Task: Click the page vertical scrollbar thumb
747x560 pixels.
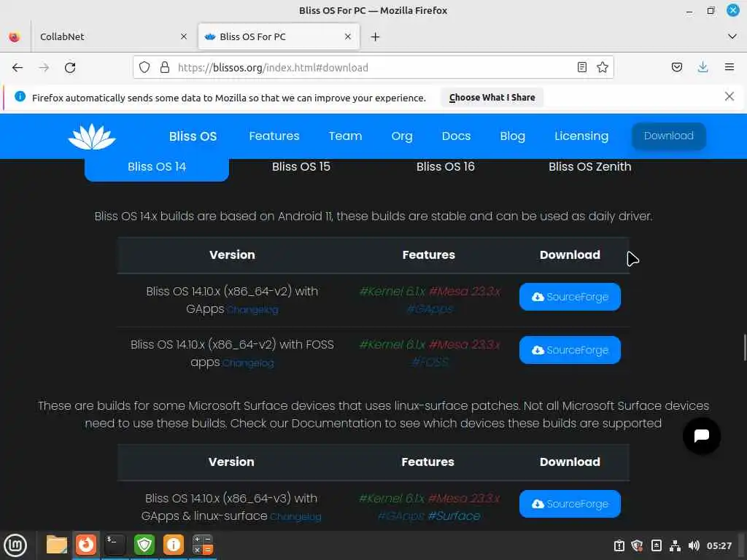Action: pos(744,348)
